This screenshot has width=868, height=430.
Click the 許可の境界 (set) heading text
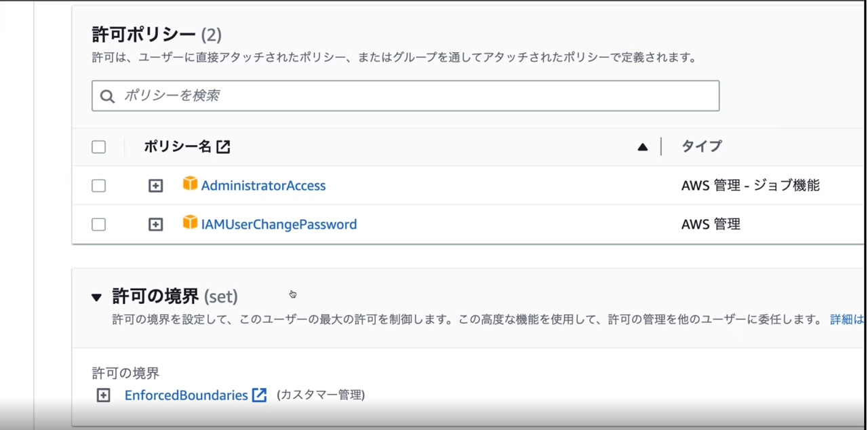[x=175, y=296]
